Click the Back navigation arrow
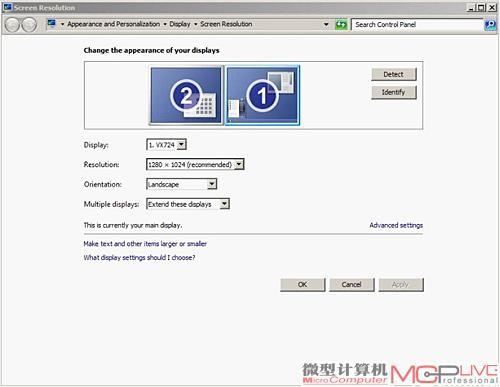Screen dimensions: 500x387 click(12, 25)
